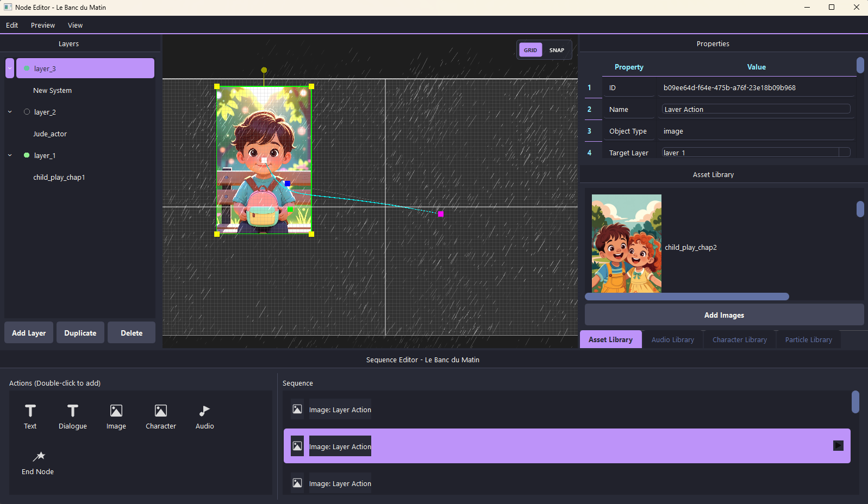
Task: Click the ID value b09ee64d-f64e-475b-a76f-23e18b09b968
Action: [729, 87]
